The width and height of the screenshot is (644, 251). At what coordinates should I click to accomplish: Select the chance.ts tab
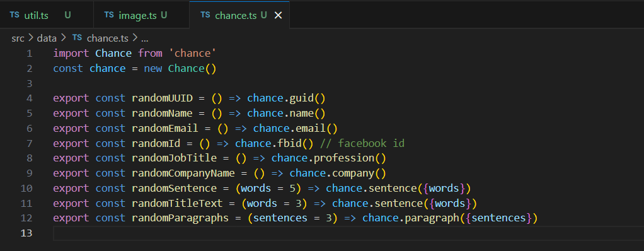point(239,15)
